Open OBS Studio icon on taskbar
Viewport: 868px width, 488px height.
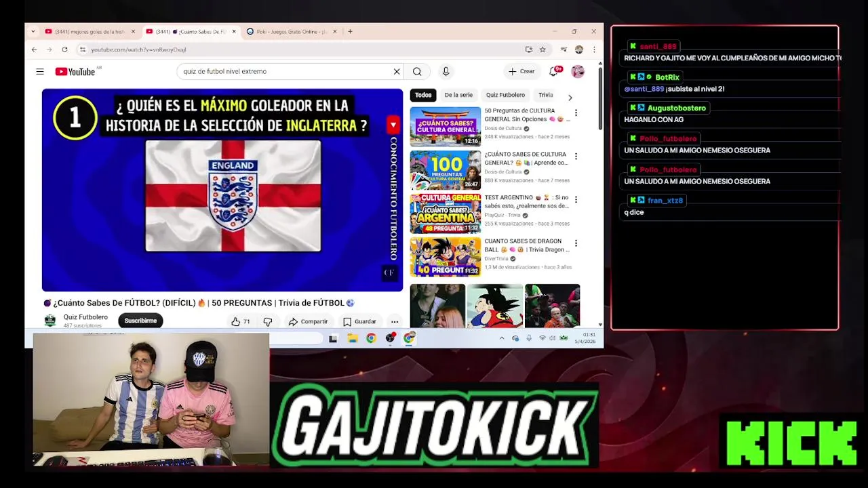[391, 338]
